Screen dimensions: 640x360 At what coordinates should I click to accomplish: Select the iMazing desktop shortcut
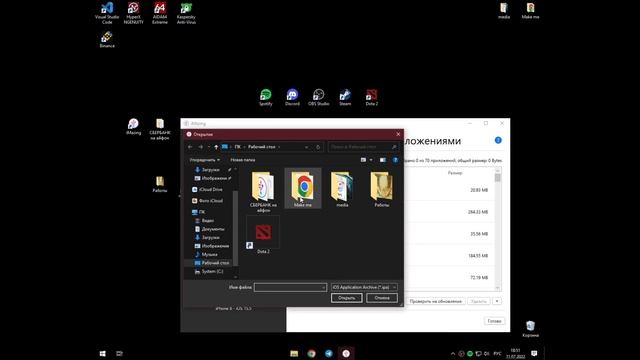133,127
